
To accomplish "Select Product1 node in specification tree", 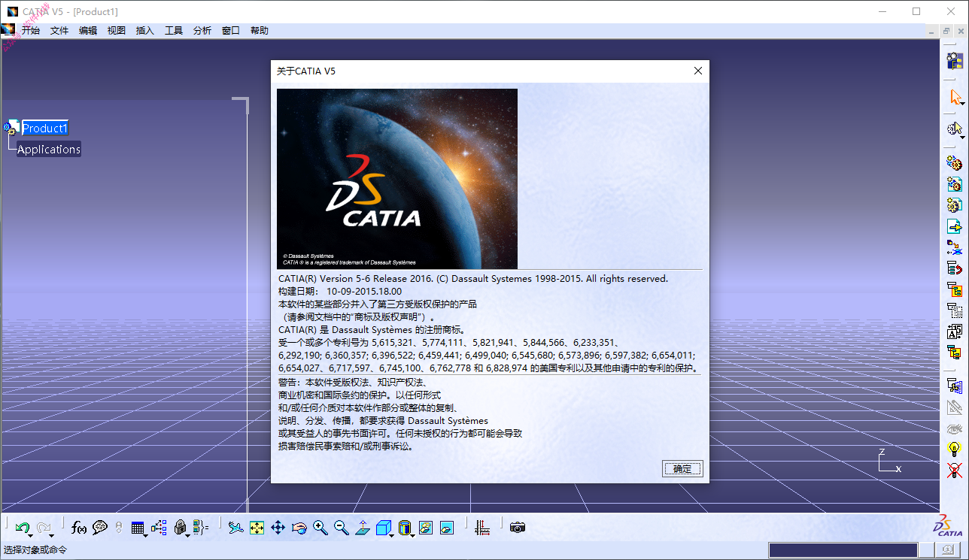I will click(45, 129).
